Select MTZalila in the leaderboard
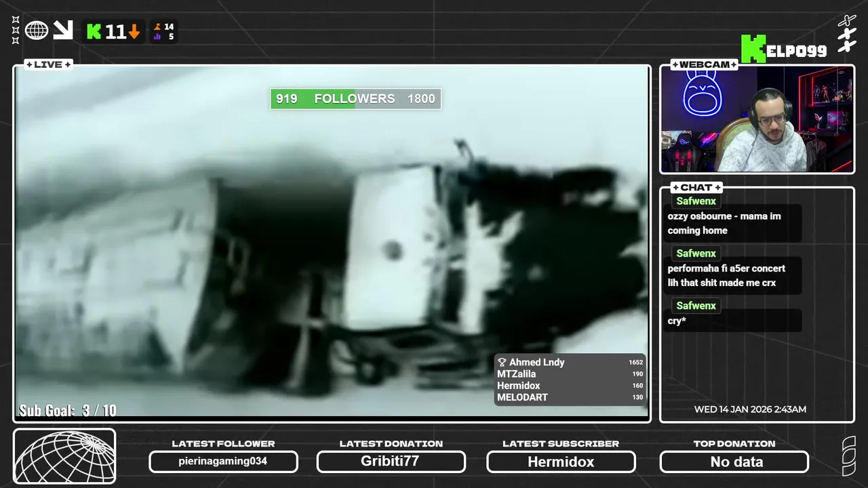 tap(516, 374)
